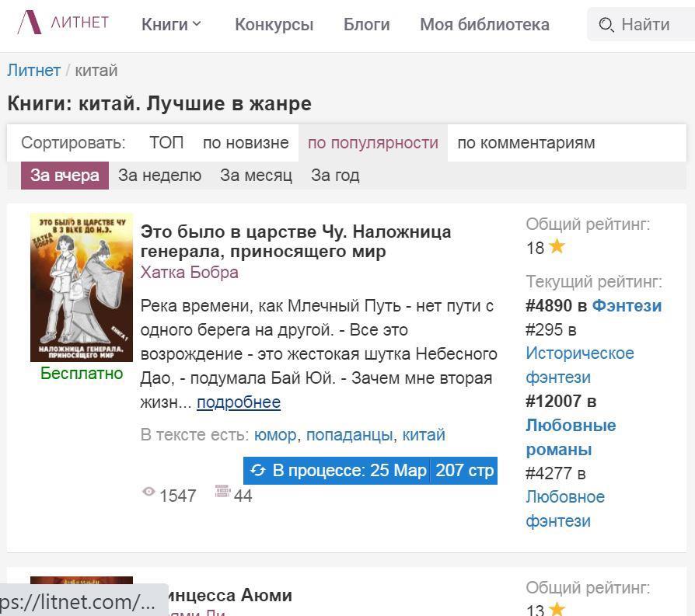Select the За год period filter

pyautogui.click(x=335, y=176)
